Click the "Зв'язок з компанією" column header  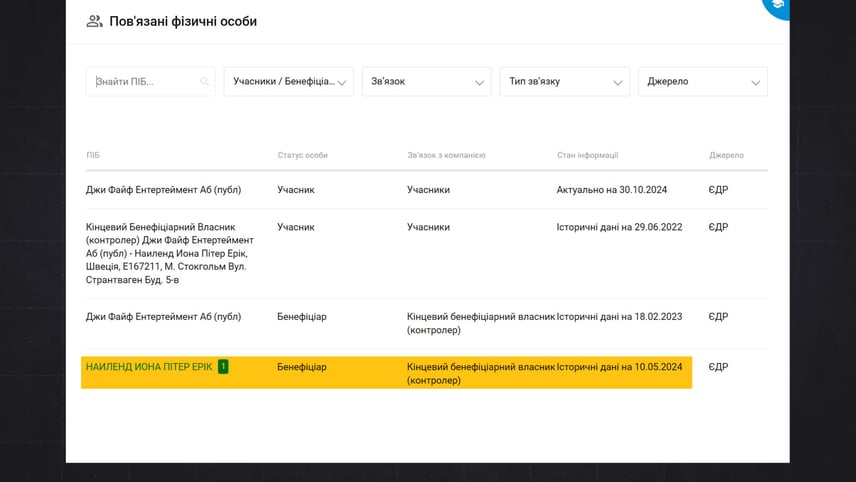(446, 155)
